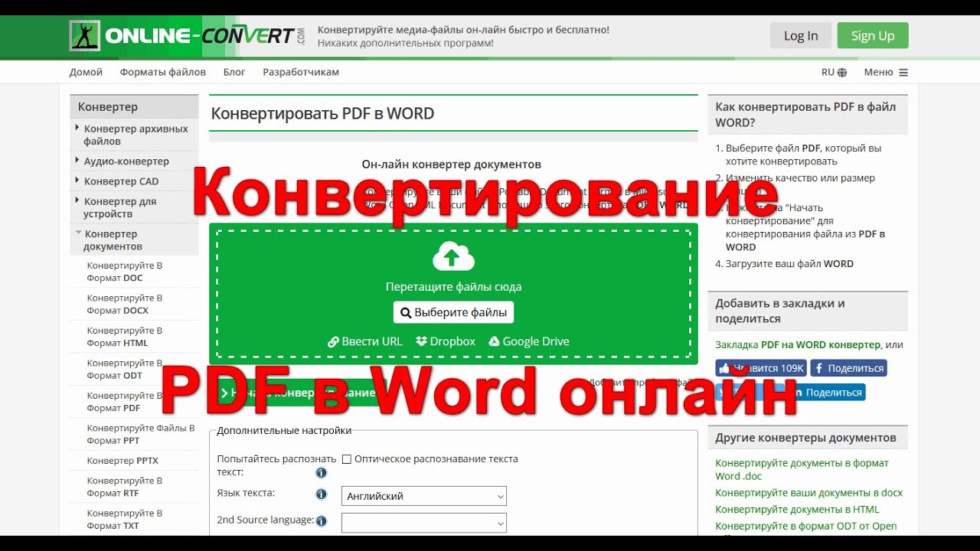The width and height of the screenshot is (980, 551).
Task: Click the Sign Up button
Action: point(873,36)
